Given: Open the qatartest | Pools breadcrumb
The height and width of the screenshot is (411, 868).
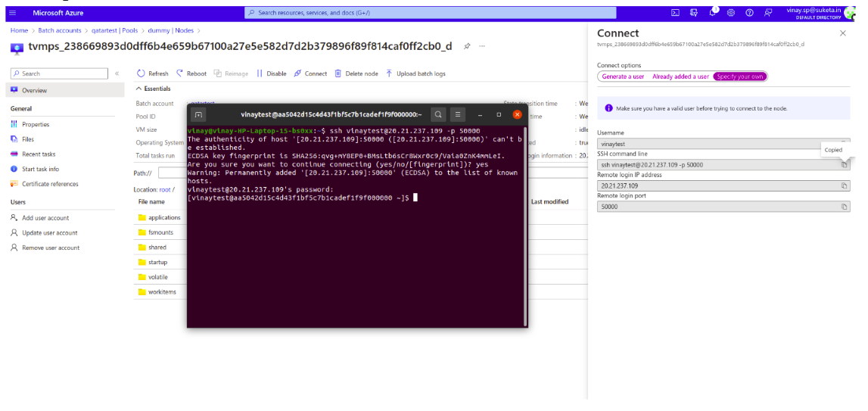Looking at the screenshot, I should click(x=114, y=30).
